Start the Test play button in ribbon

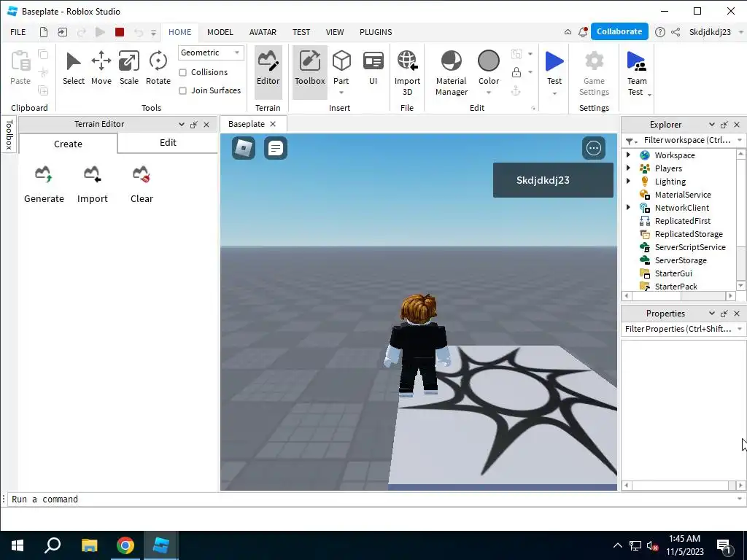coord(554,62)
